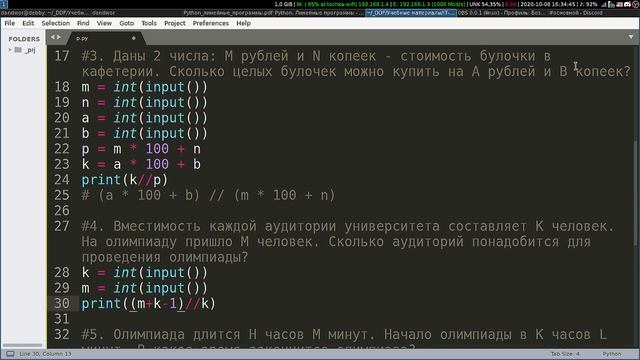Close the unsaved p.py tab via its dot
The image size is (640, 360).
(x=133, y=38)
